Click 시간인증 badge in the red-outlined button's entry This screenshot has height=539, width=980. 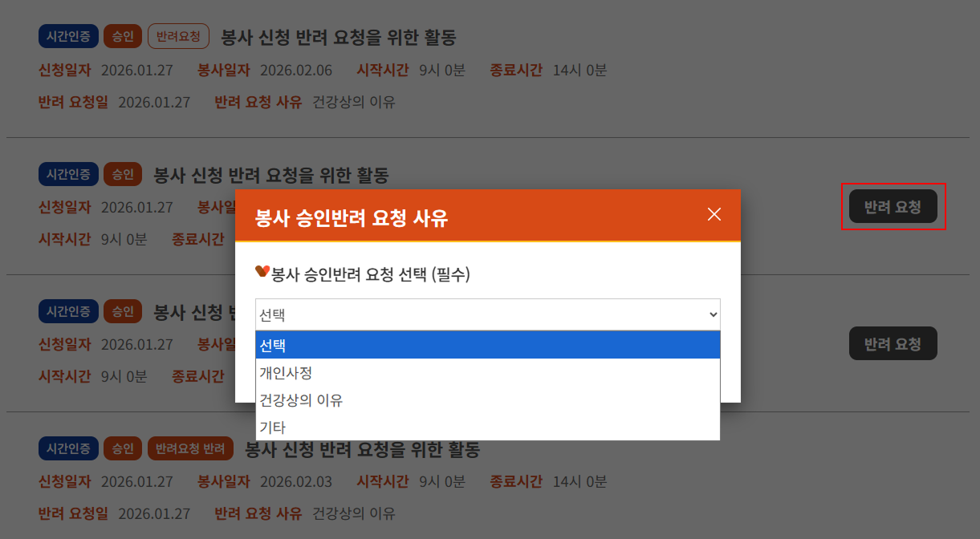pyautogui.click(x=68, y=174)
